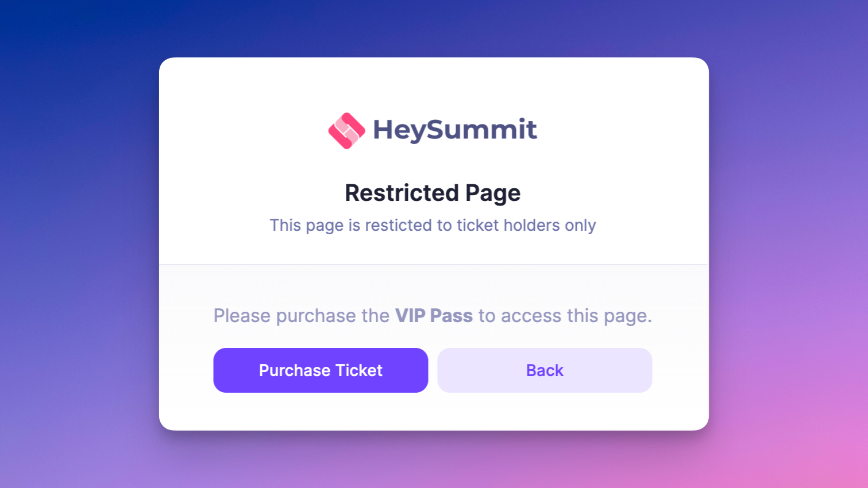Click the horizontal divider line in the card
Viewport: 868px width, 488px height.
[434, 265]
